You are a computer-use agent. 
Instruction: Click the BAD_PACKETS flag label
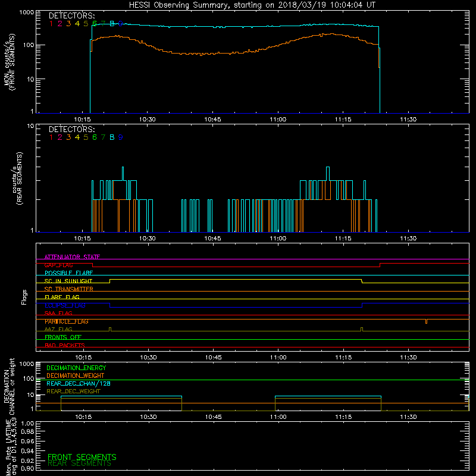click(x=65, y=346)
